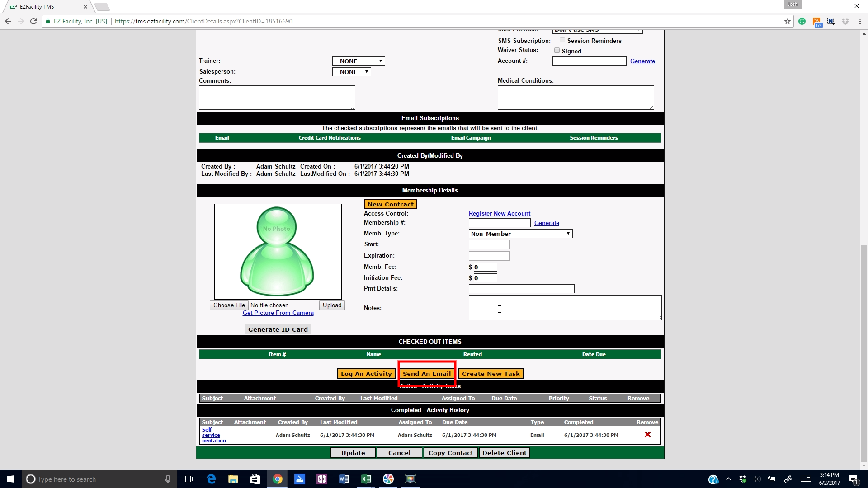Viewport: 868px width, 488px height.
Task: Bookmark page with star icon
Action: [787, 21]
